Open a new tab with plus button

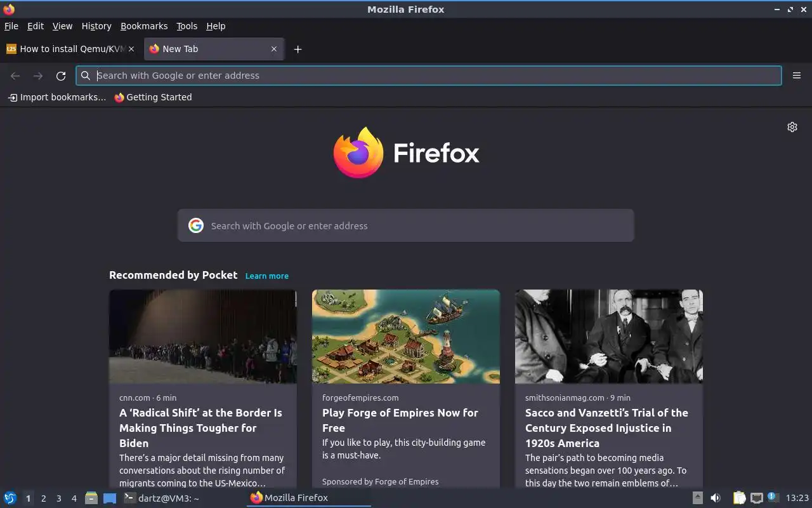pos(298,49)
